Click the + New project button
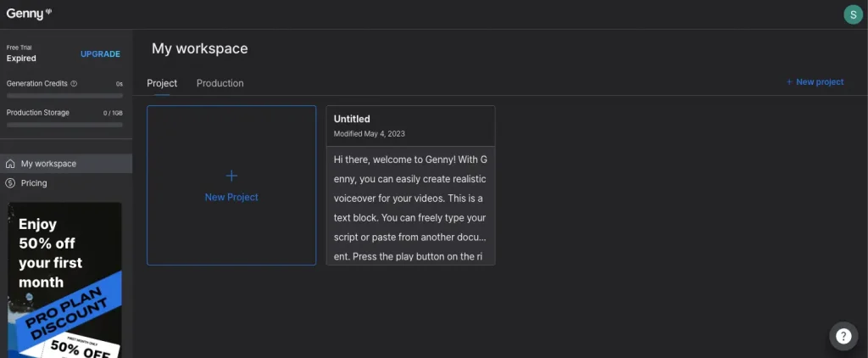 click(x=815, y=82)
